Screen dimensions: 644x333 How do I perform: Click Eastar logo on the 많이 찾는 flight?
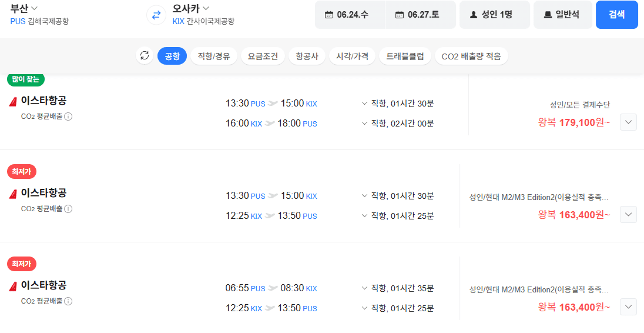point(13,102)
